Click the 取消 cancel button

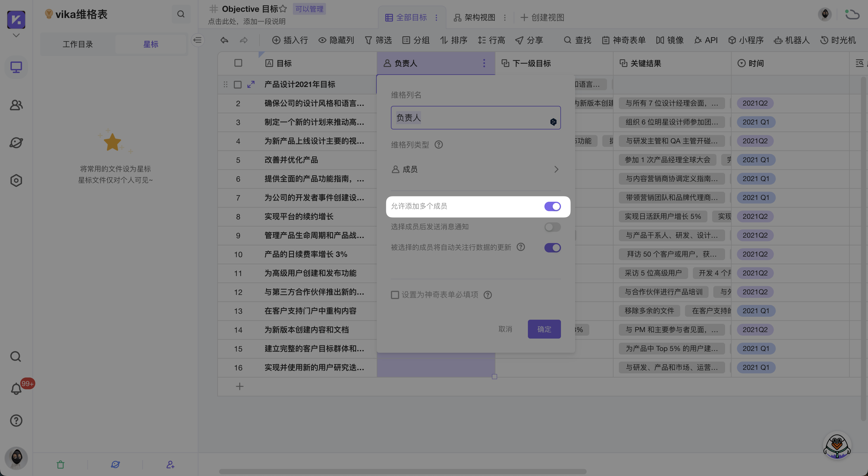pyautogui.click(x=505, y=329)
